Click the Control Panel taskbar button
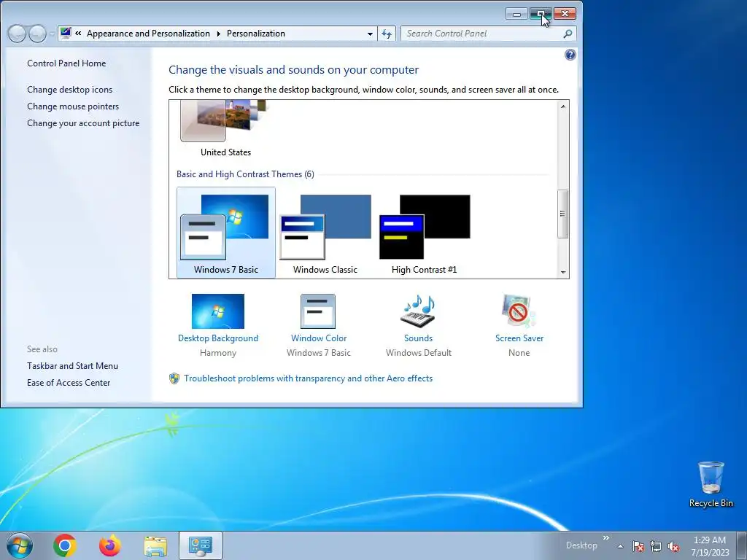Viewport: 747px width, 560px height. point(201,545)
